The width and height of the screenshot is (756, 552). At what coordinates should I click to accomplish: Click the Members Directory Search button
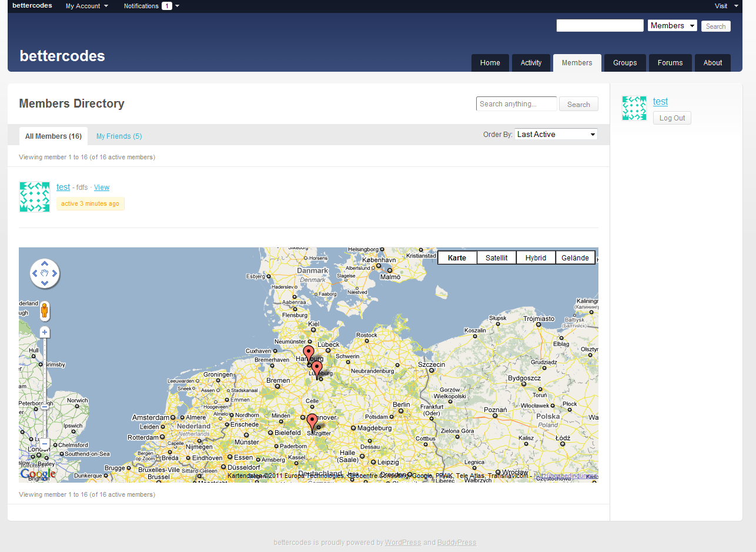tap(578, 104)
